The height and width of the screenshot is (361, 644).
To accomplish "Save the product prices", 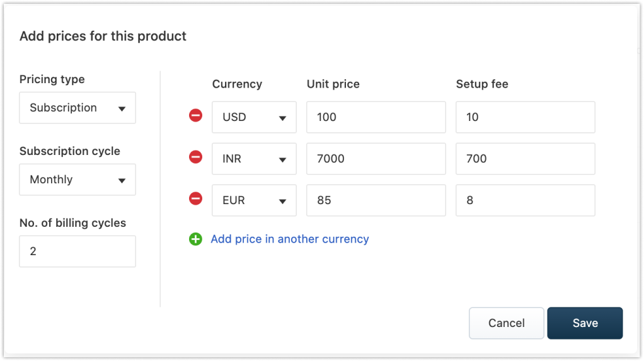I will click(x=585, y=323).
